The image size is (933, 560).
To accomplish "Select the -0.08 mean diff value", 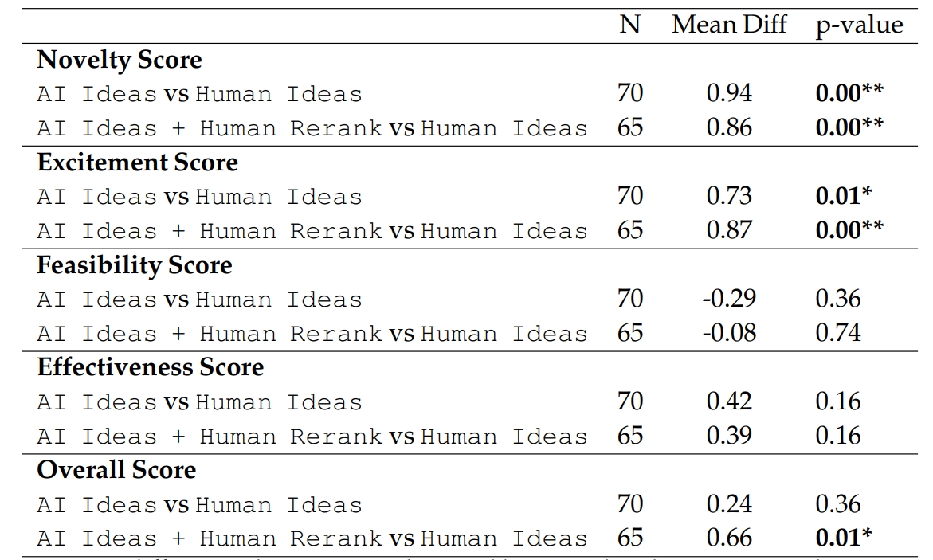I will coord(728,333).
